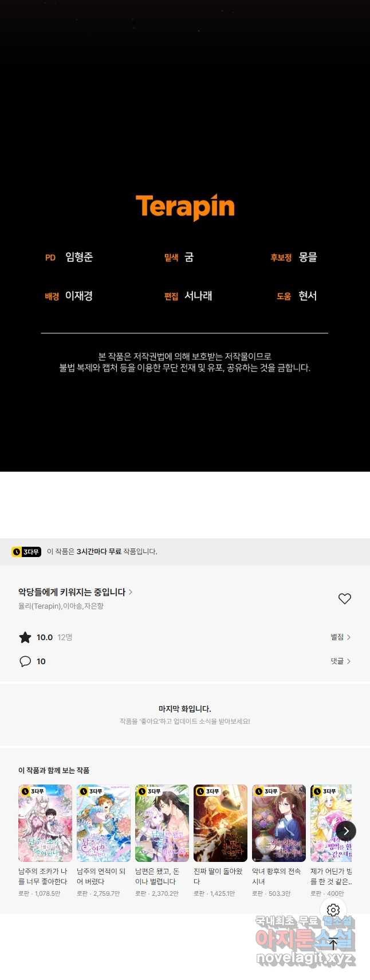This screenshot has width=370, height=980.
Task: Open 악녀 황후의 전속 시녀 thumbnail
Action: (x=279, y=823)
